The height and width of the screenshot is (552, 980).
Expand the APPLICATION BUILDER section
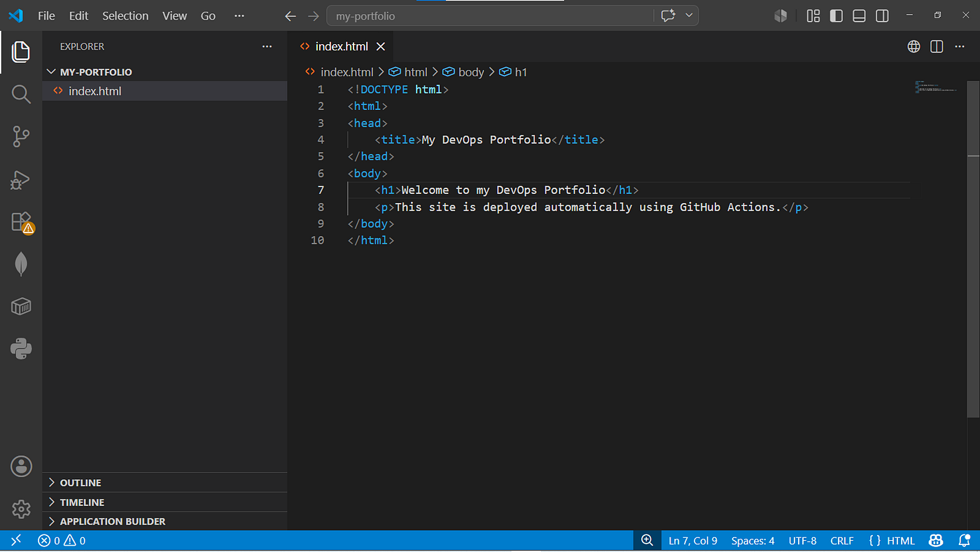click(165, 521)
